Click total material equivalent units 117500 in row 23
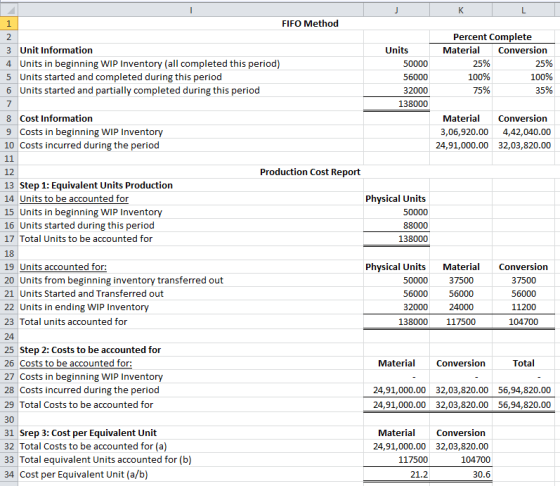 click(461, 322)
